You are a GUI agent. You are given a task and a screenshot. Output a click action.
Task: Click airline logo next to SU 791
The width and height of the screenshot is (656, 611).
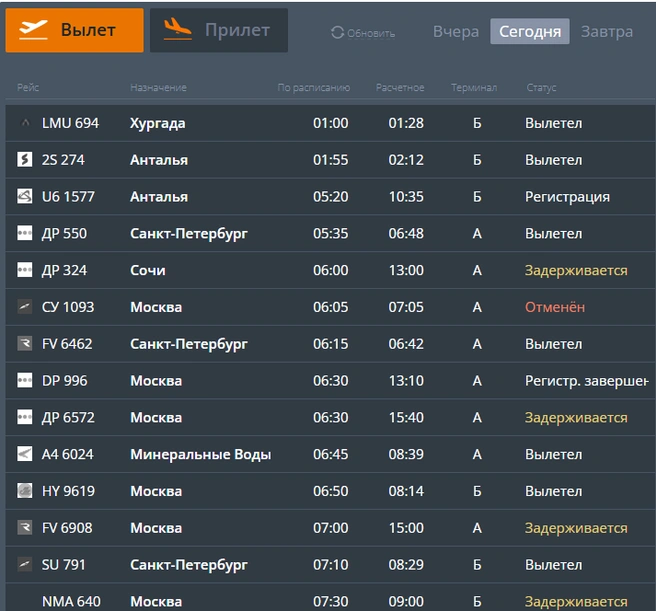pyautogui.click(x=25, y=565)
